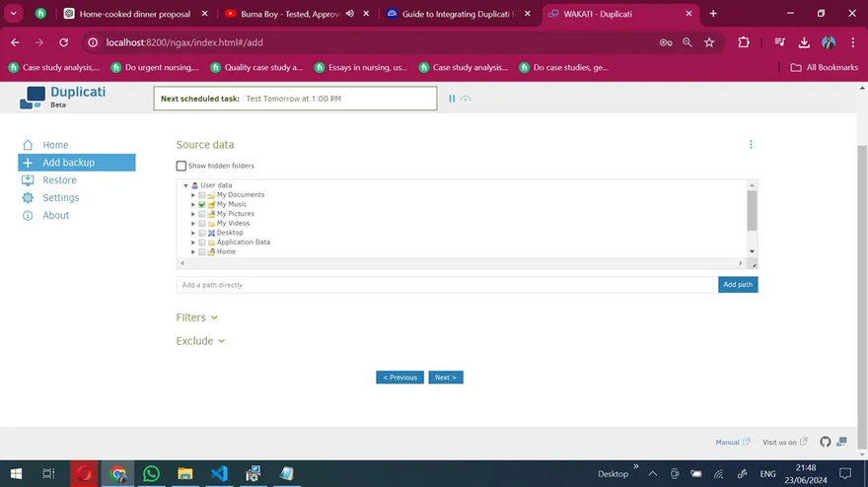The image size is (868, 487).
Task: Open Settings from the sidebar menu
Action: pyautogui.click(x=60, y=198)
